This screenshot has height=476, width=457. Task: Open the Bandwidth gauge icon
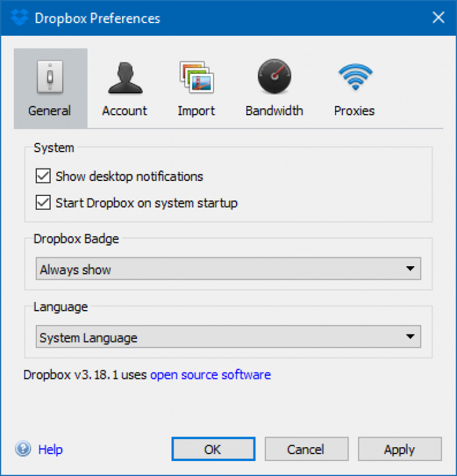[x=274, y=76]
